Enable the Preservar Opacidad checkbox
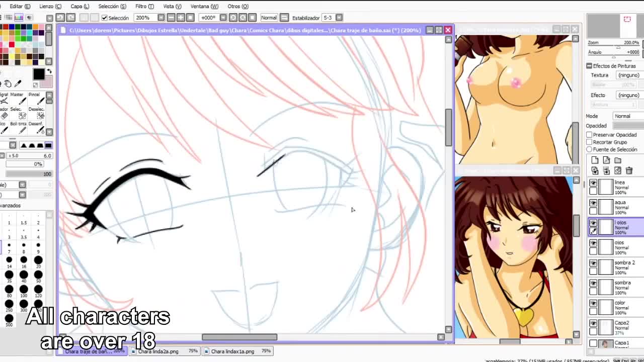Screen dimensions: 644x362 [x=589, y=135]
